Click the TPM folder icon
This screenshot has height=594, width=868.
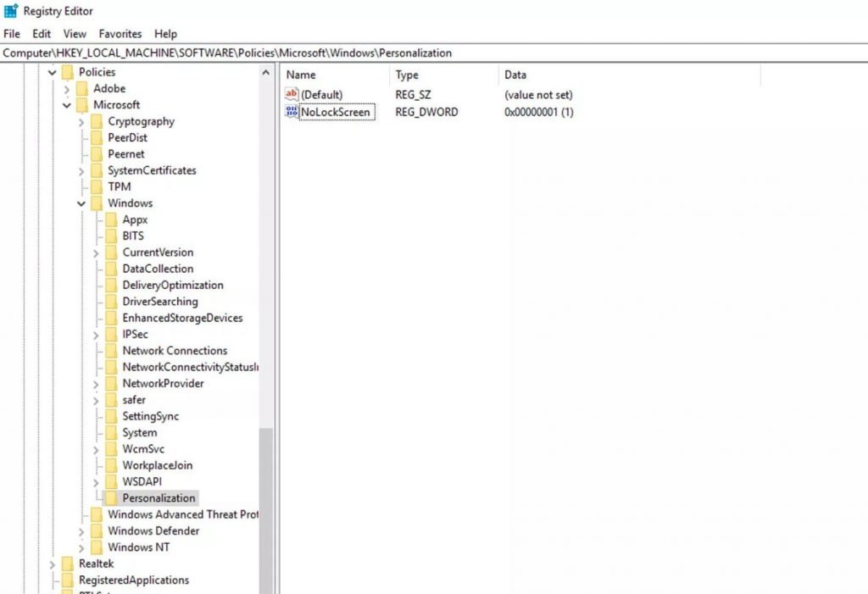(x=97, y=187)
